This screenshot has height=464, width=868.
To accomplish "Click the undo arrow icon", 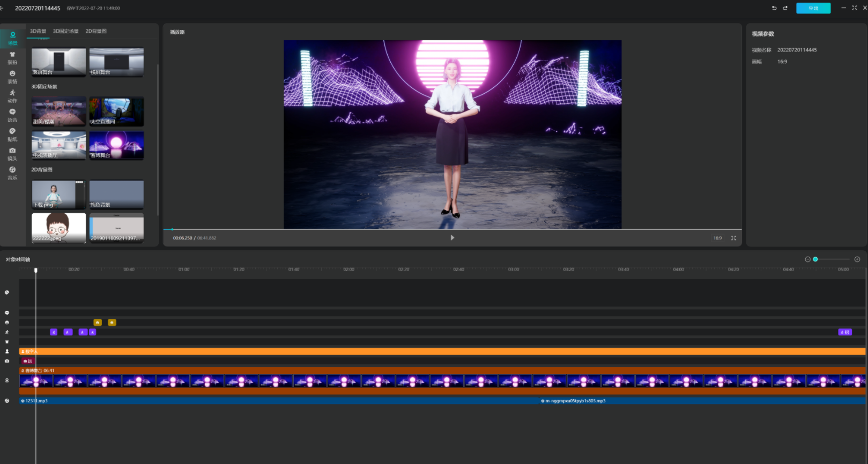I will coord(774,8).
